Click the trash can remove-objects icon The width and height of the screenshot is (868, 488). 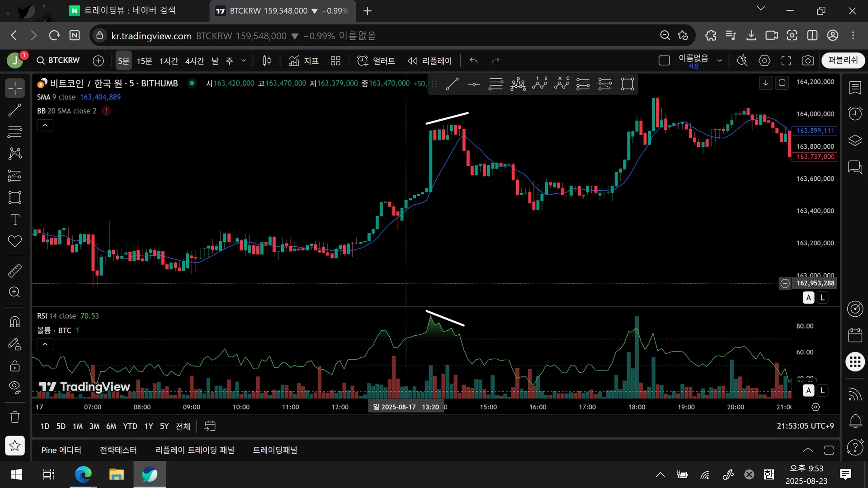point(15,417)
